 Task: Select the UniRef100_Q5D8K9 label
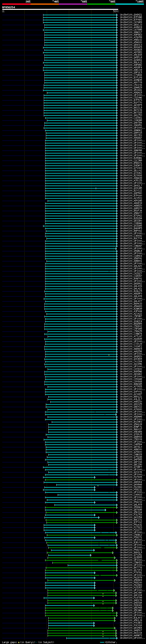[131, 580]
